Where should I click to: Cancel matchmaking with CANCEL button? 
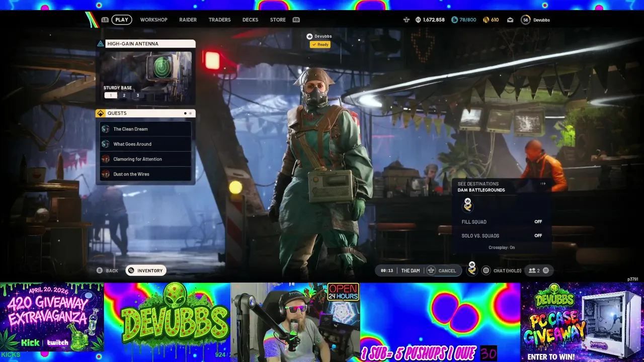(443, 270)
